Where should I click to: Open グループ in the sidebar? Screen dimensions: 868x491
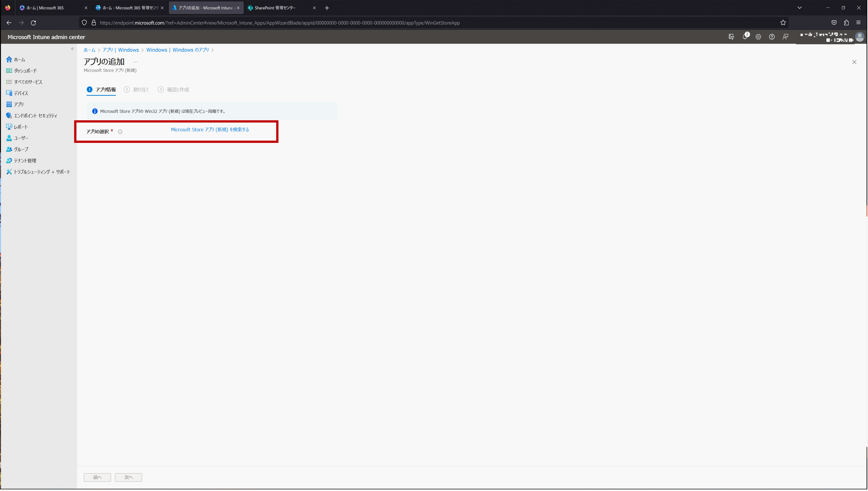(18, 149)
